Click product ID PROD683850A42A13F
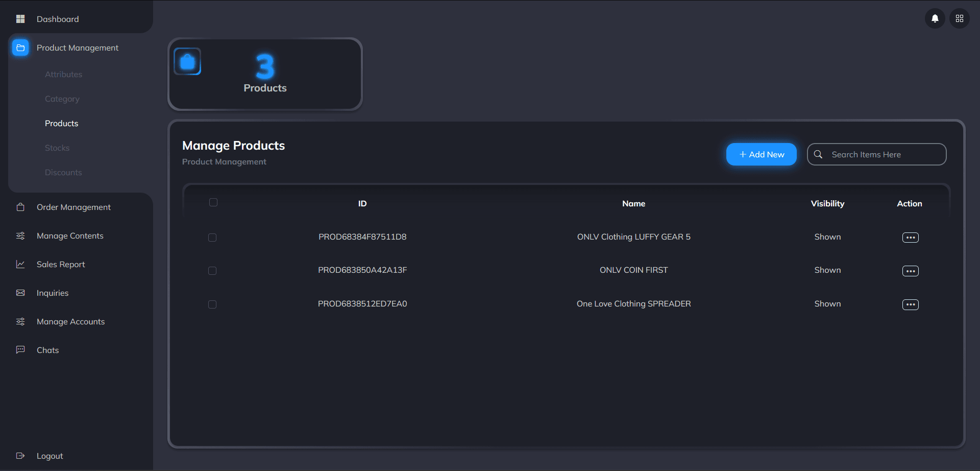Viewport: 980px width, 471px height. click(x=362, y=270)
